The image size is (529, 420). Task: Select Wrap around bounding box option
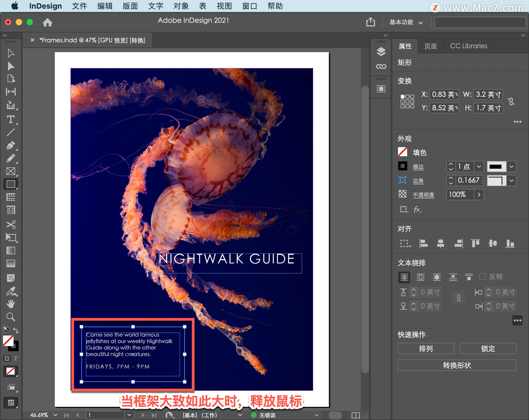(x=420, y=277)
